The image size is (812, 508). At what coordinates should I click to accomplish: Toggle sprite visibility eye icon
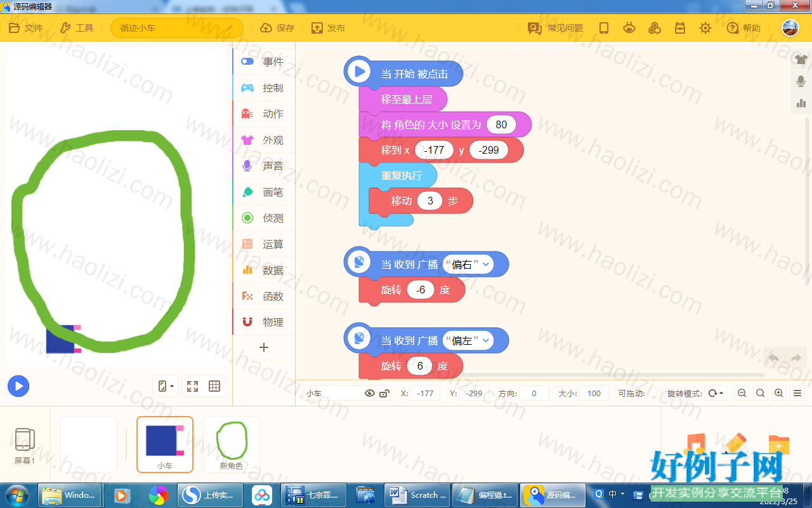click(x=370, y=393)
